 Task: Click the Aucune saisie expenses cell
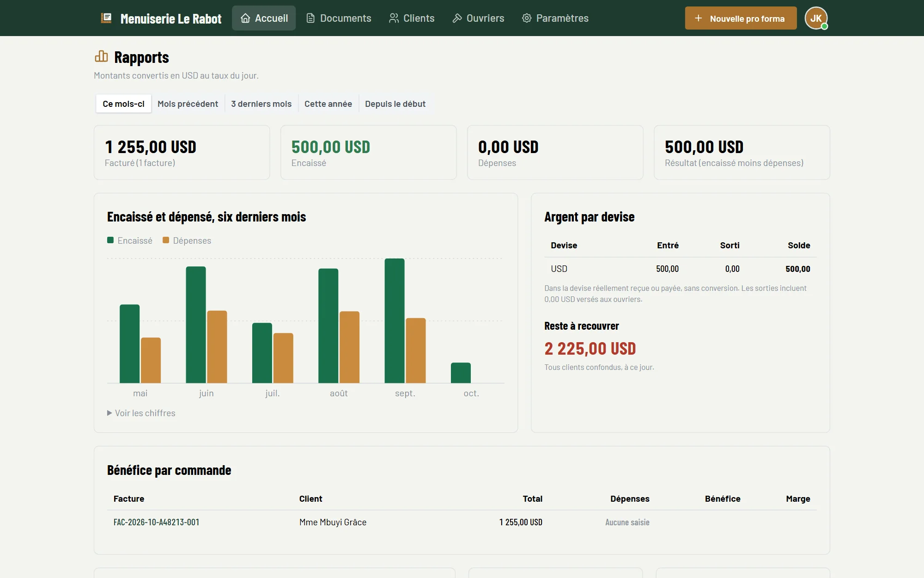point(627,522)
